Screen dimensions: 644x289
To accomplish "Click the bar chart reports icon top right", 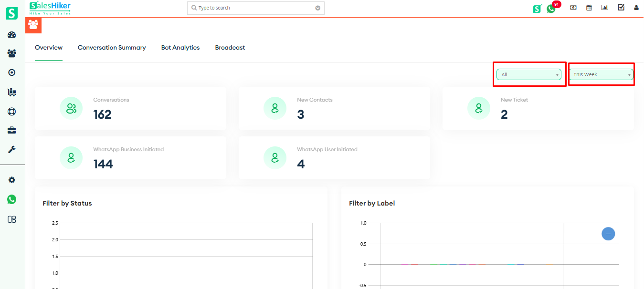I will click(604, 8).
